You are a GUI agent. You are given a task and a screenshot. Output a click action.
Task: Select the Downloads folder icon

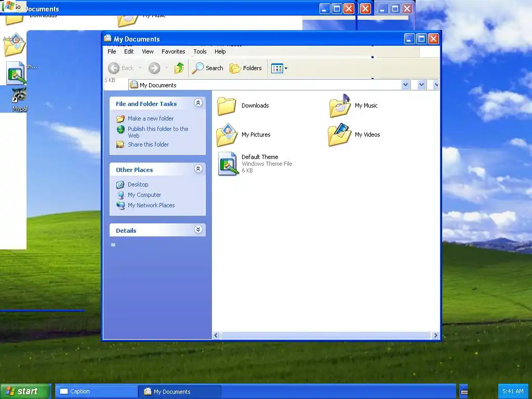pos(227,106)
